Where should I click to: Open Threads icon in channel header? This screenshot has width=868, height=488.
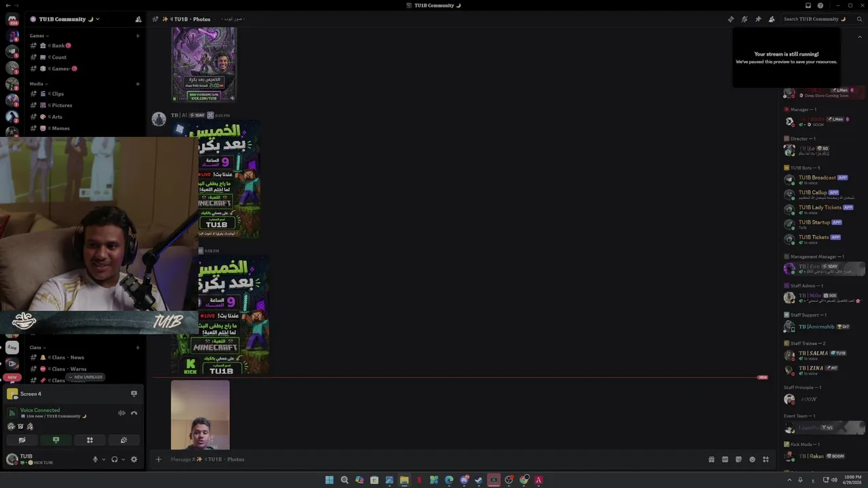(730, 19)
